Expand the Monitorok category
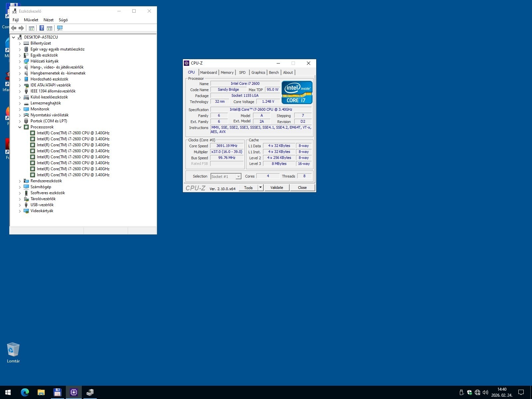This screenshot has height=399, width=532. [x=20, y=109]
